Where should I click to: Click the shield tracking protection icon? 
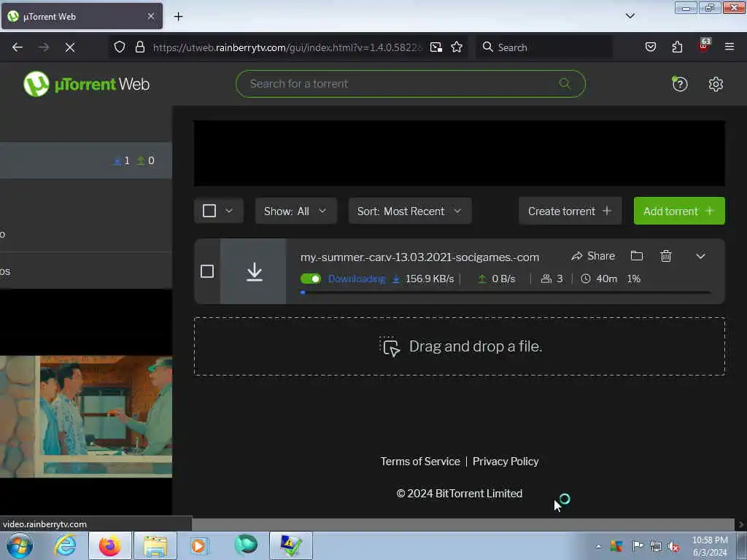pos(120,47)
